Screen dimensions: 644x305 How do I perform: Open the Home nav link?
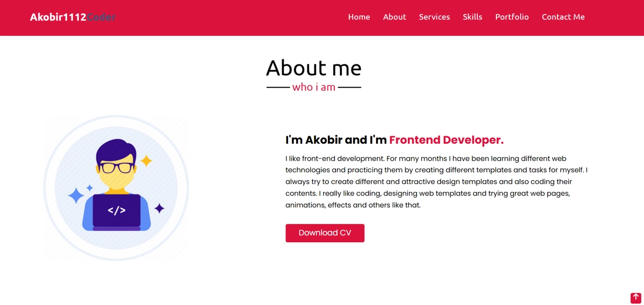(359, 17)
